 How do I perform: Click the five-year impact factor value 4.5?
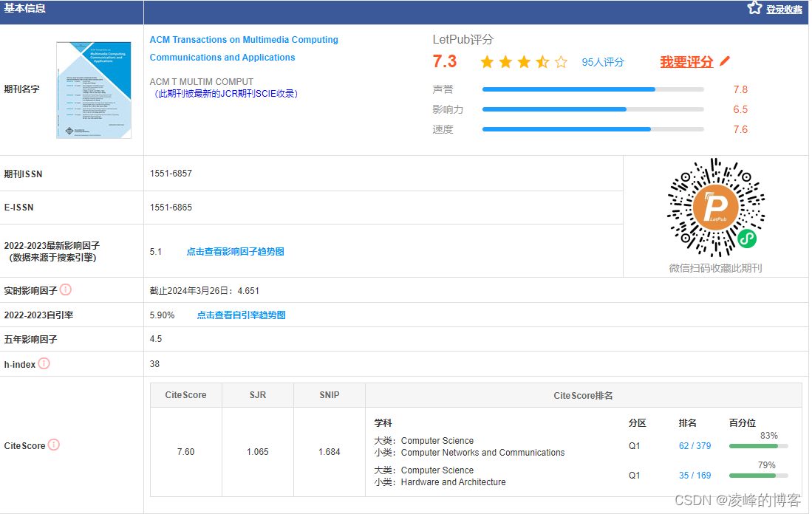click(155, 339)
